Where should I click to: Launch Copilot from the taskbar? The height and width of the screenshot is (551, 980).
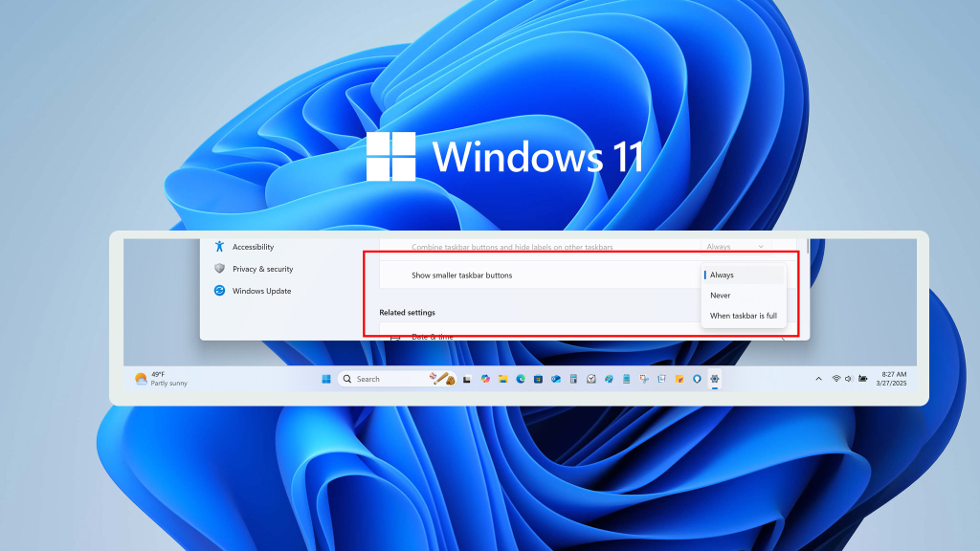[x=485, y=379]
